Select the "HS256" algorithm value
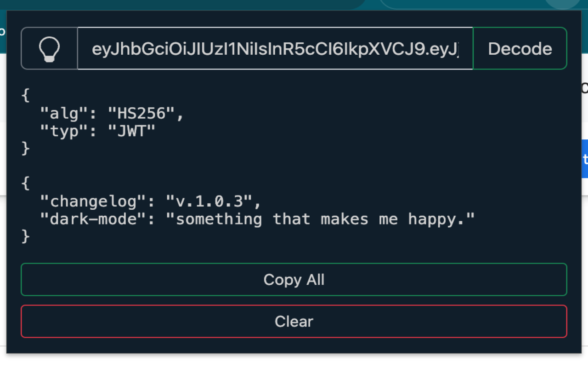Screen dimensions: 588x368 coord(141,113)
